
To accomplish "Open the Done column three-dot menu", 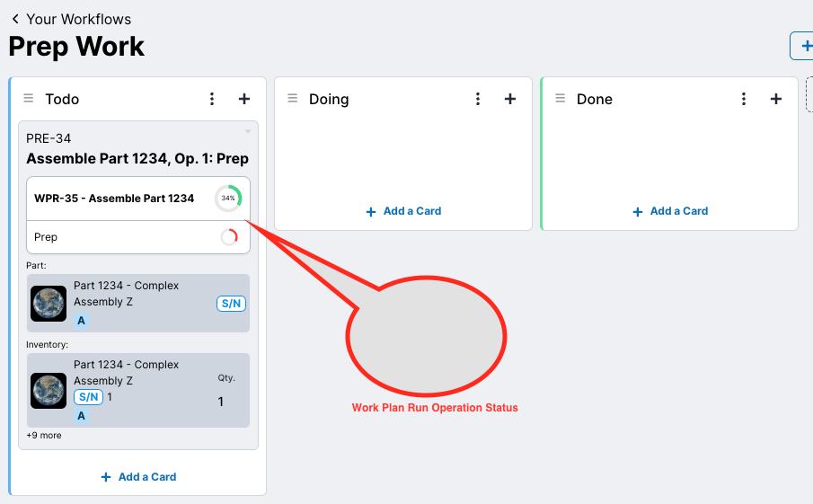I will [x=744, y=99].
